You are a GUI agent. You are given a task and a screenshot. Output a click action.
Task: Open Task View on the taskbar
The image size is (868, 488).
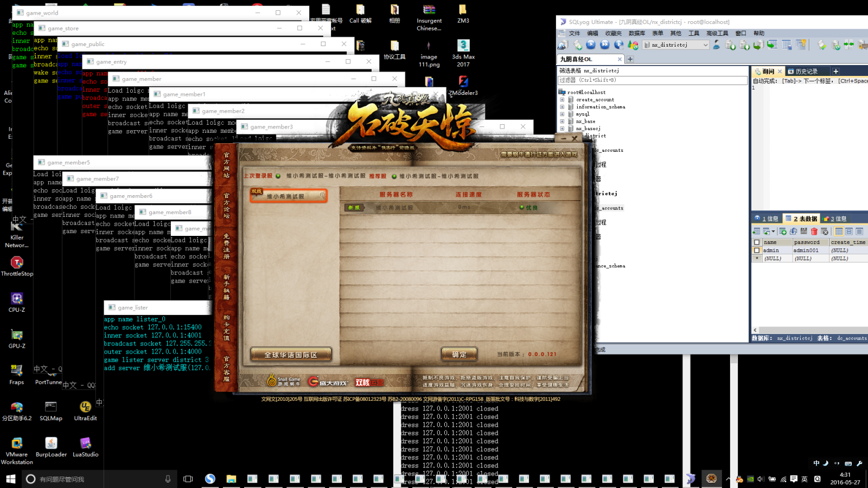pos(188,479)
